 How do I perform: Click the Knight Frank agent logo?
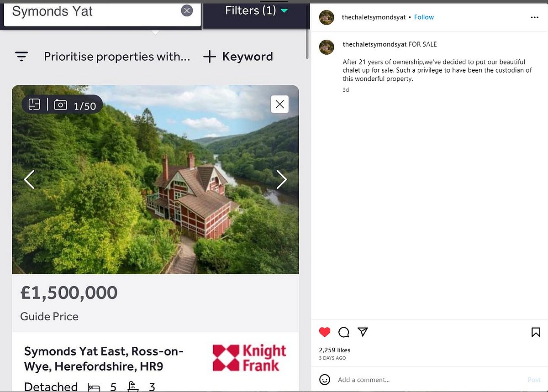pos(249,358)
